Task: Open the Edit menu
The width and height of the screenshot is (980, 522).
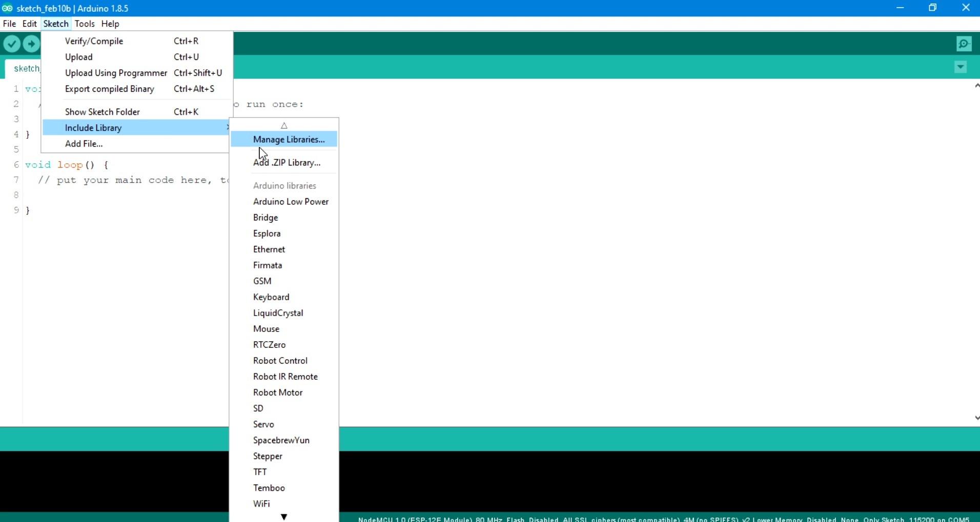Action: 30,24
